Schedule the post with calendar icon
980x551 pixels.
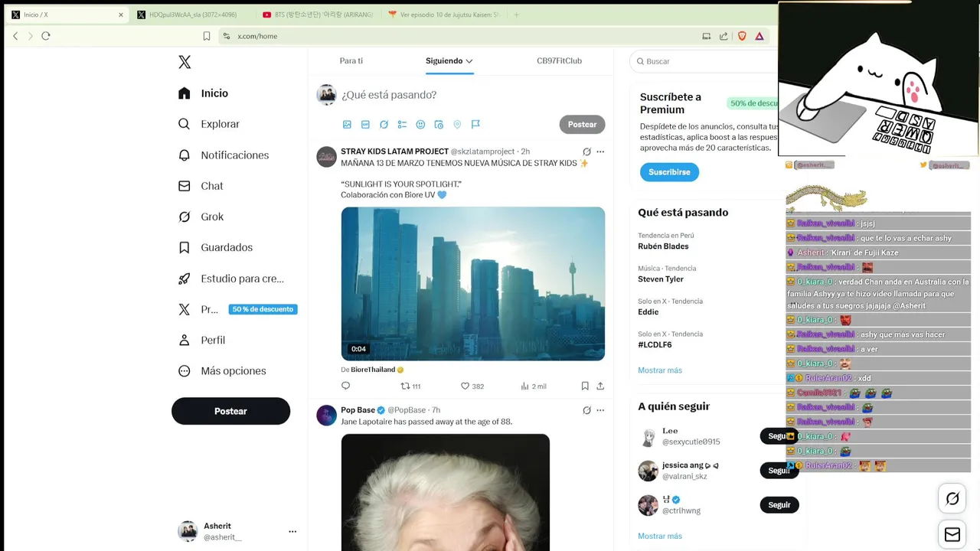[x=439, y=125]
